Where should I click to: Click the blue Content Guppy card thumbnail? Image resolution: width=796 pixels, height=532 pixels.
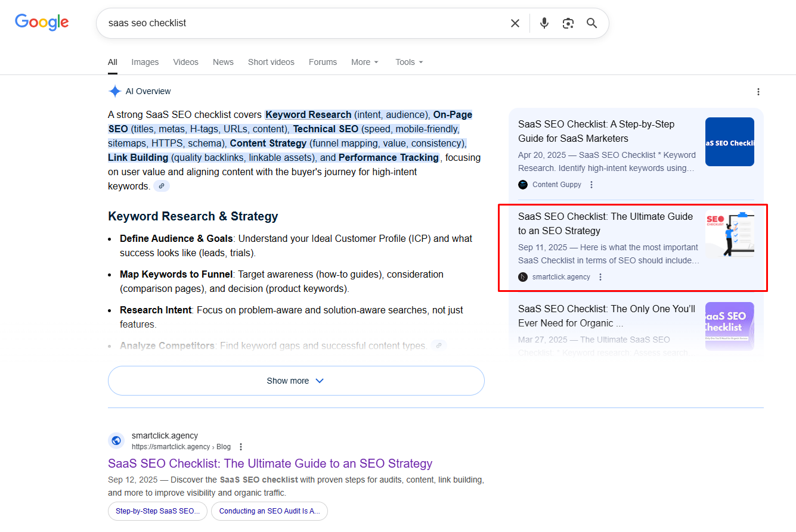729,142
